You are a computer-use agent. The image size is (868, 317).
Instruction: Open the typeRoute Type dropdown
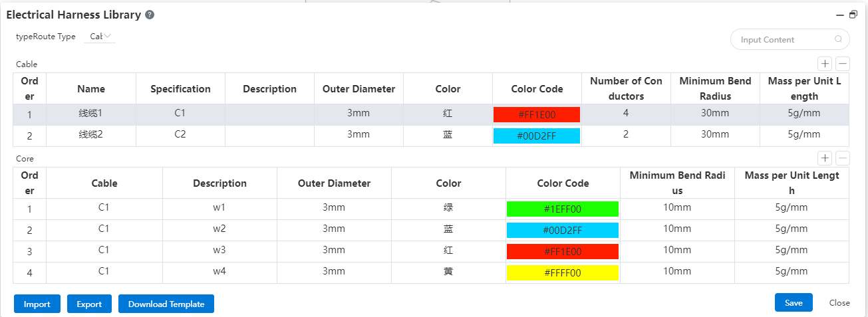(100, 37)
